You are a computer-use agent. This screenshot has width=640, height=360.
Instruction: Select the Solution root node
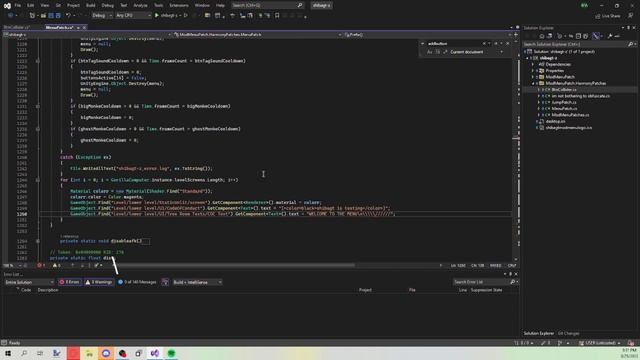[563, 52]
